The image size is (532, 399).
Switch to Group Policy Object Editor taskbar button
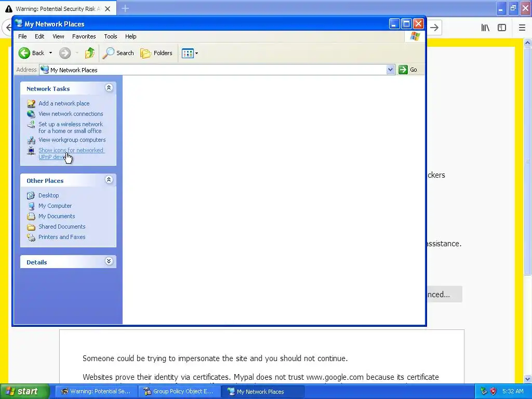click(179, 392)
